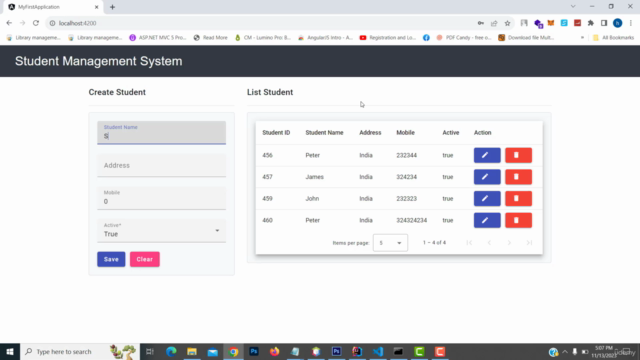Delete James row using trash button

point(518,177)
